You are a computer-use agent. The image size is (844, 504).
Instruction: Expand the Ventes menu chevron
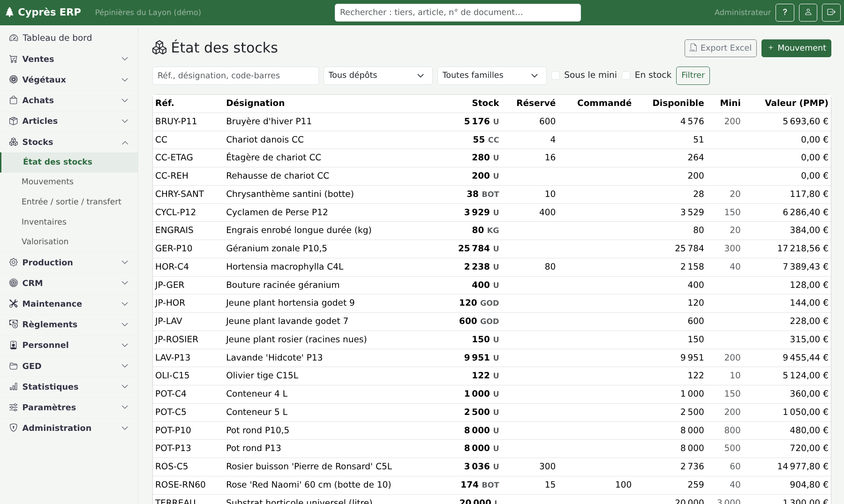coord(125,59)
